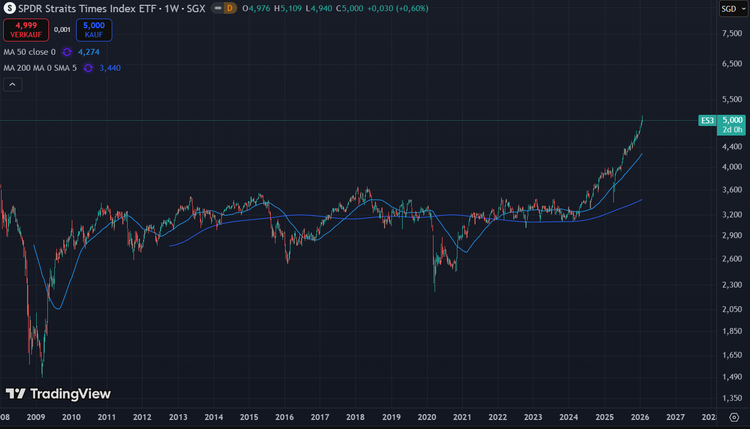
Task: Click the SPDR symbol logo icon
Action: (9, 8)
